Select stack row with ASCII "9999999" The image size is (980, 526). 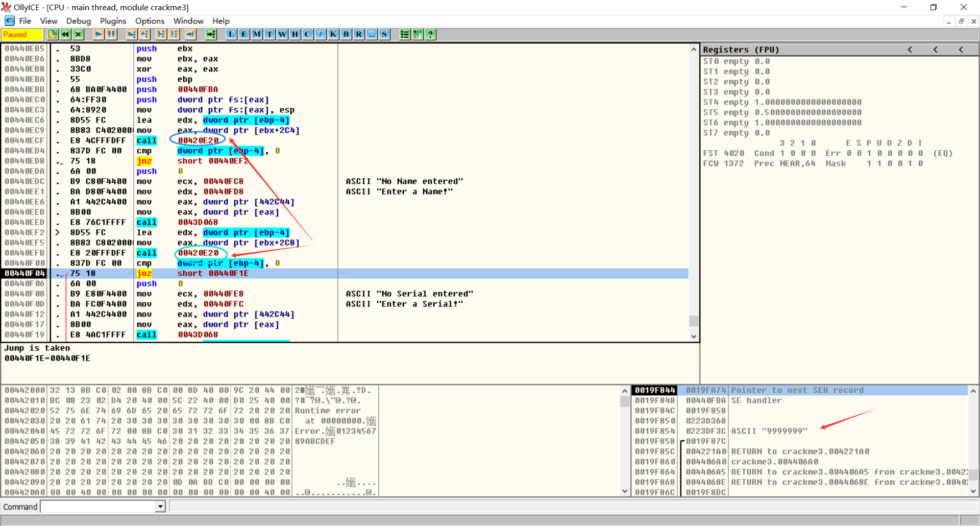[x=769, y=431]
